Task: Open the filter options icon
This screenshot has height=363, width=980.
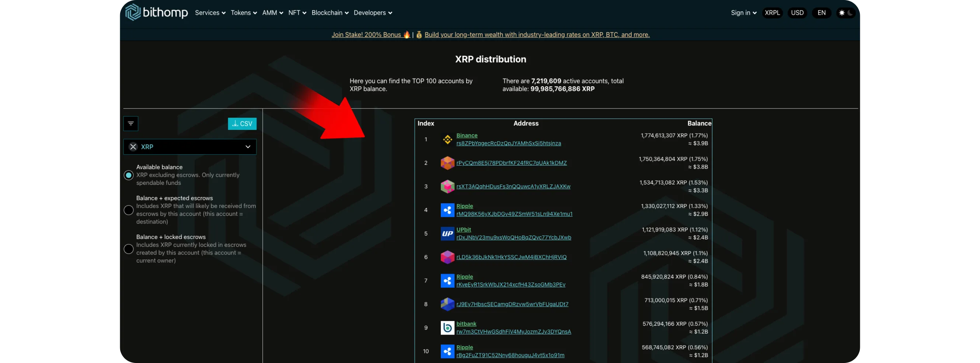Action: [x=130, y=124]
